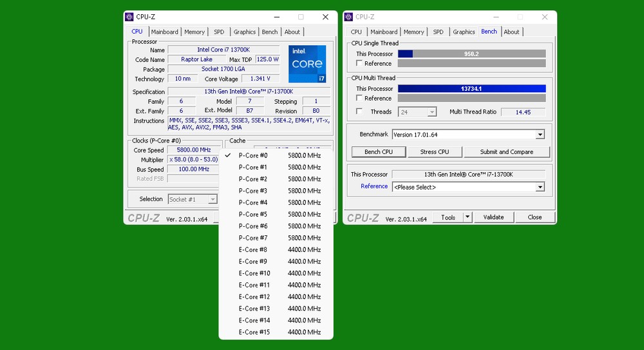
Task: Open Mainboard tab in left window
Action: (164, 32)
